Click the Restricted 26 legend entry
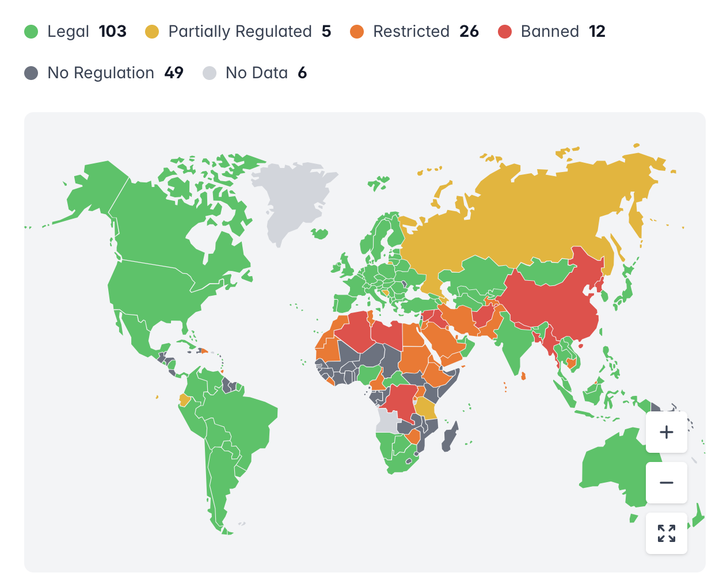The height and width of the screenshot is (588, 723). (x=412, y=32)
